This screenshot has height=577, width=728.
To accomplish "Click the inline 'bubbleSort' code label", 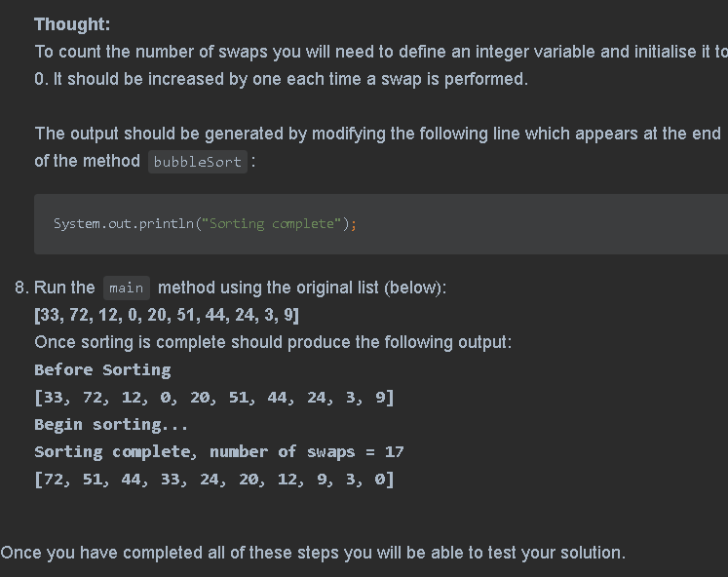I will point(197,162).
